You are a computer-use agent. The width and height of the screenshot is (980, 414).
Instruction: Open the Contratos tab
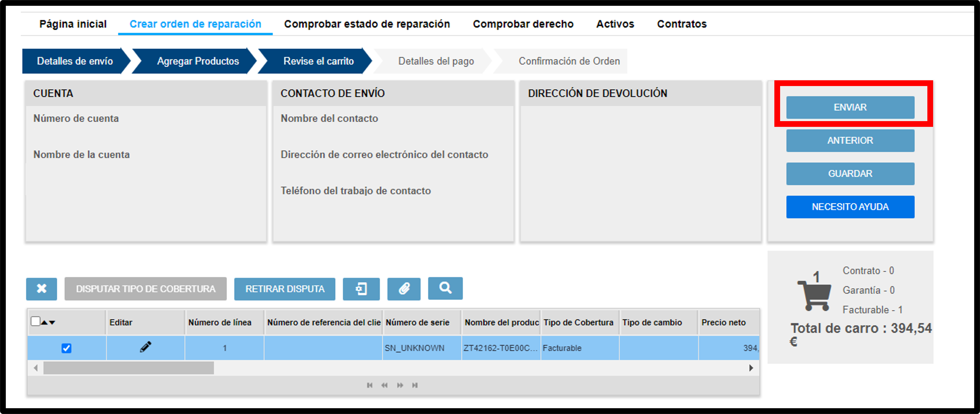click(x=682, y=24)
